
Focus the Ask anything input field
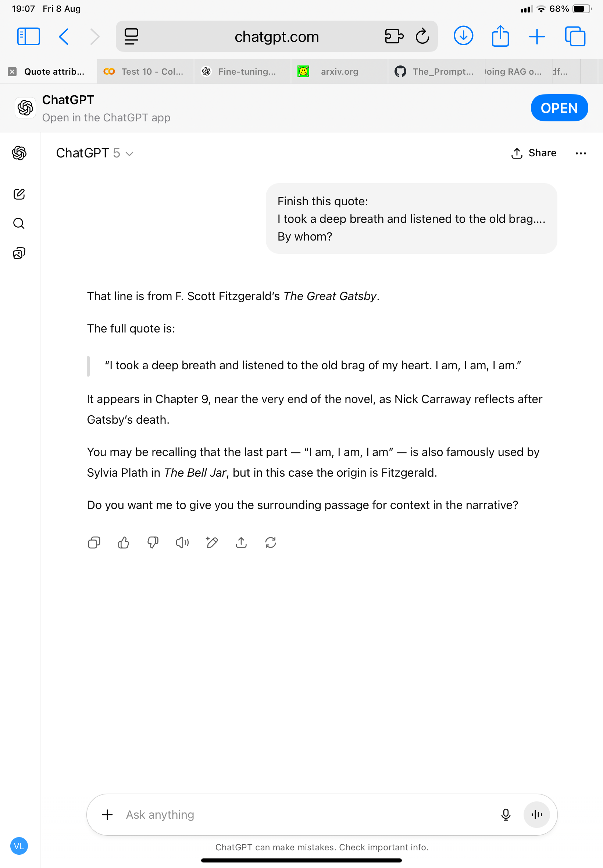(x=302, y=814)
